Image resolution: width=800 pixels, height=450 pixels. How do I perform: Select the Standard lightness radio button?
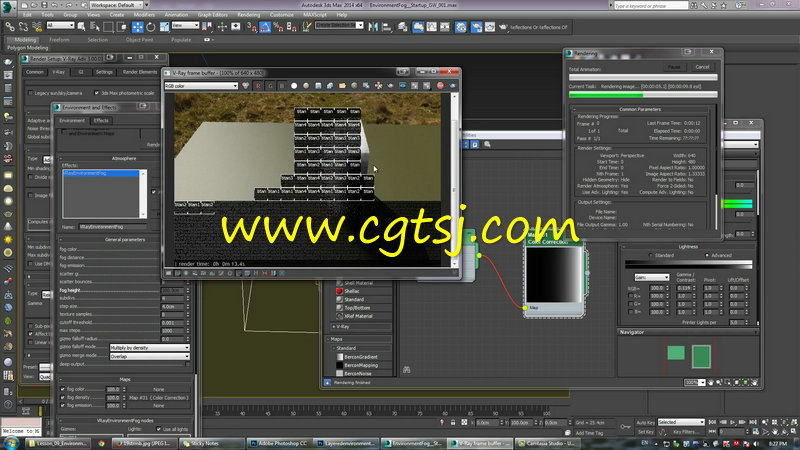[x=650, y=255]
